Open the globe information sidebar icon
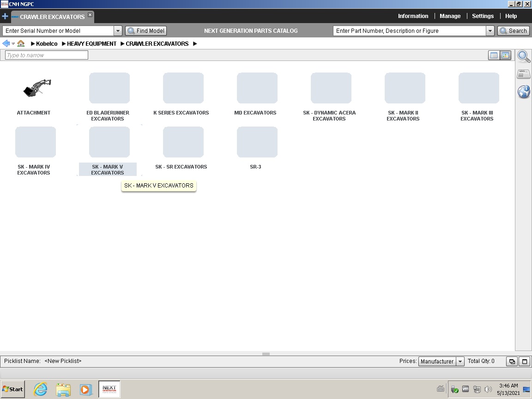The image size is (532, 399). [524, 91]
